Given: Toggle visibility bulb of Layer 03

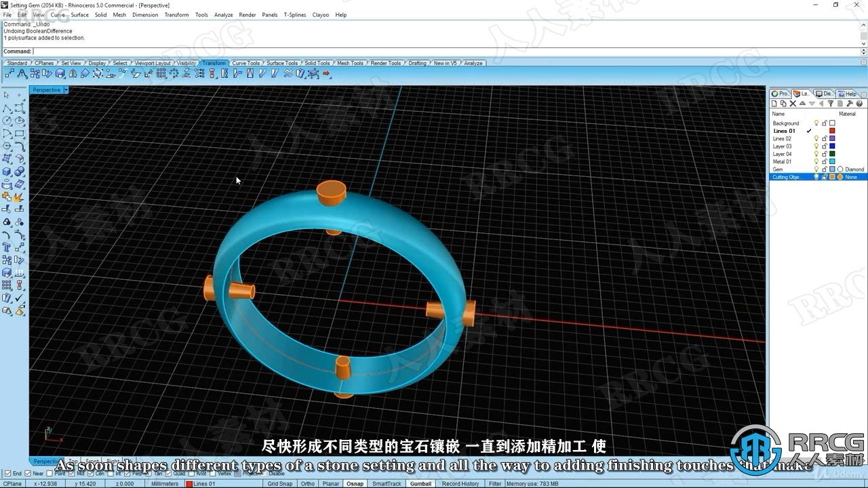Looking at the screenshot, I should (x=816, y=146).
